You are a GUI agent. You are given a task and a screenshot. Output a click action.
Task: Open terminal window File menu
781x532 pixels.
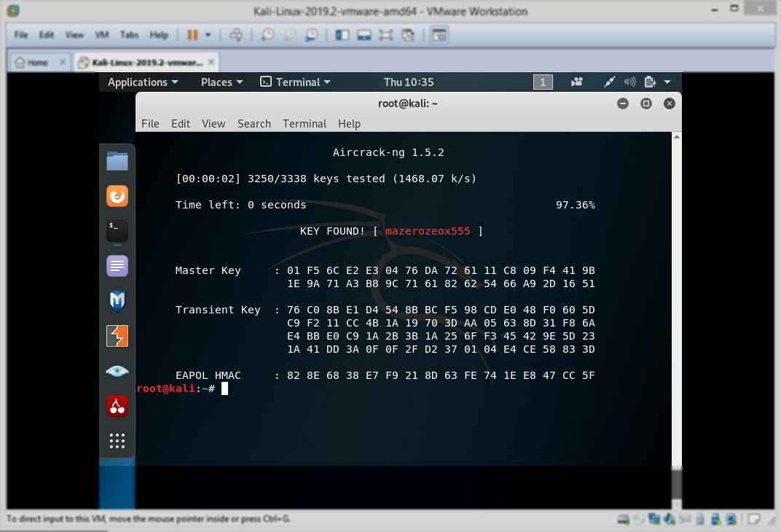pos(150,124)
